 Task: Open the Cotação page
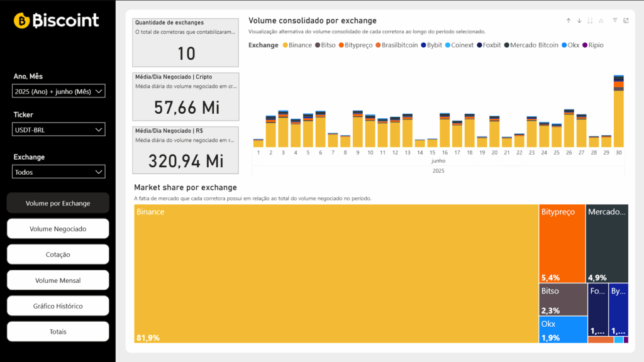[58, 255]
